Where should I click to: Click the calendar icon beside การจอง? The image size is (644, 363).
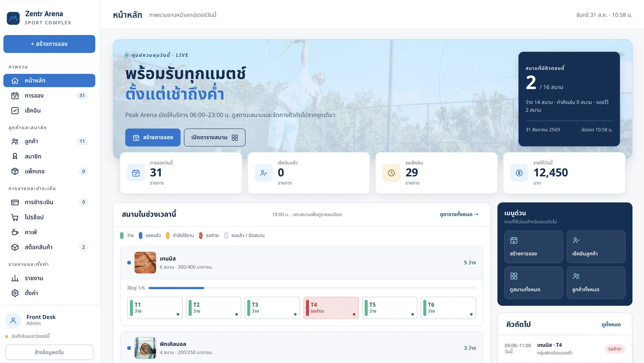(x=15, y=95)
